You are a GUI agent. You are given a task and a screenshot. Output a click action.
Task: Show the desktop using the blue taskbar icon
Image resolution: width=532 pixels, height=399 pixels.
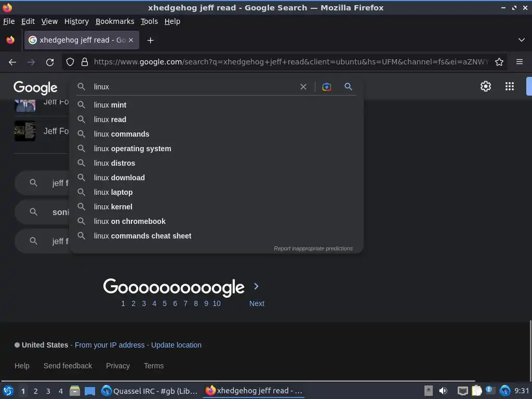point(90,391)
